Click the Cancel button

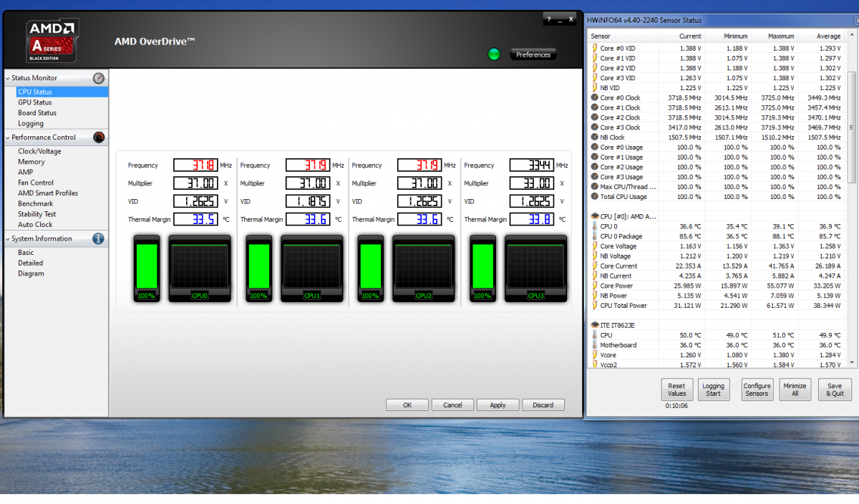[x=452, y=405]
